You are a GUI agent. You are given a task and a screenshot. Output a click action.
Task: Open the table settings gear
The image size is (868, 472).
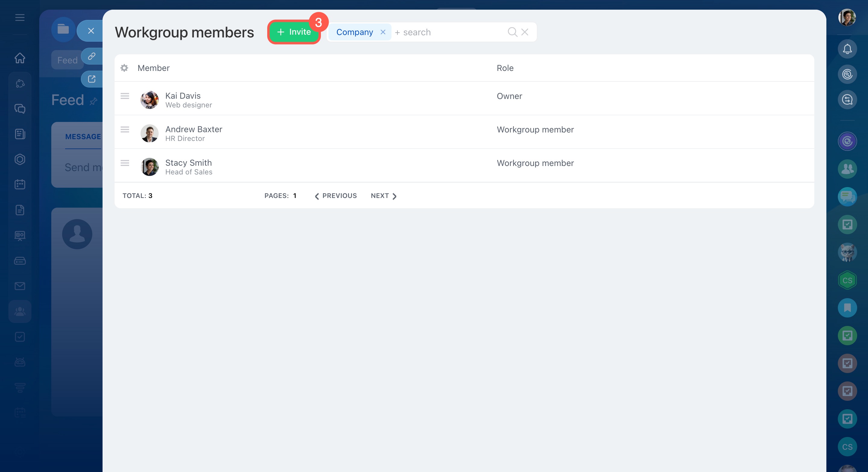124,68
